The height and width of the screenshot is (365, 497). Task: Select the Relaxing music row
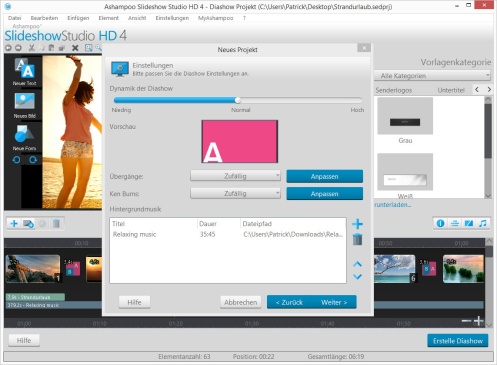pos(228,234)
